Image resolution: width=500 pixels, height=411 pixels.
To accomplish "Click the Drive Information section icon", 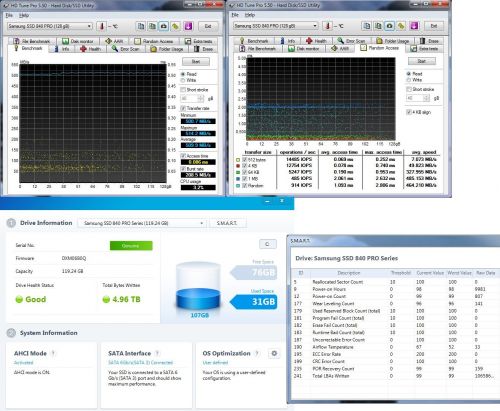I will pyautogui.click(x=11, y=223).
